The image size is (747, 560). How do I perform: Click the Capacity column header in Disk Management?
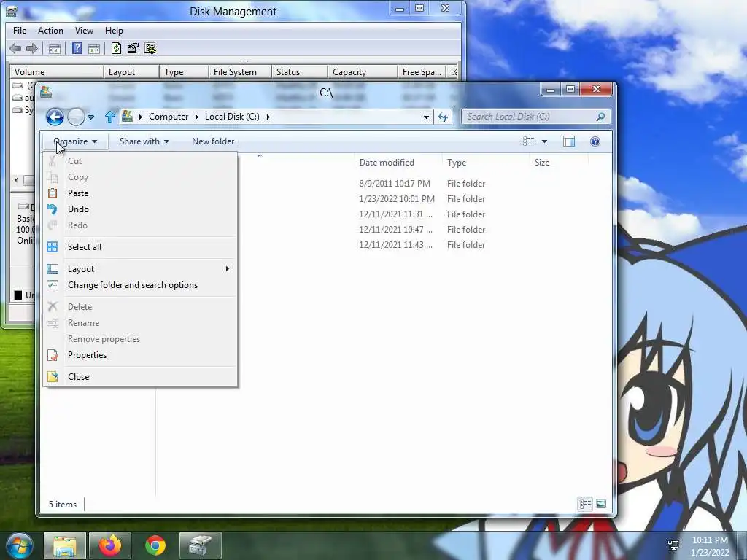pyautogui.click(x=363, y=72)
